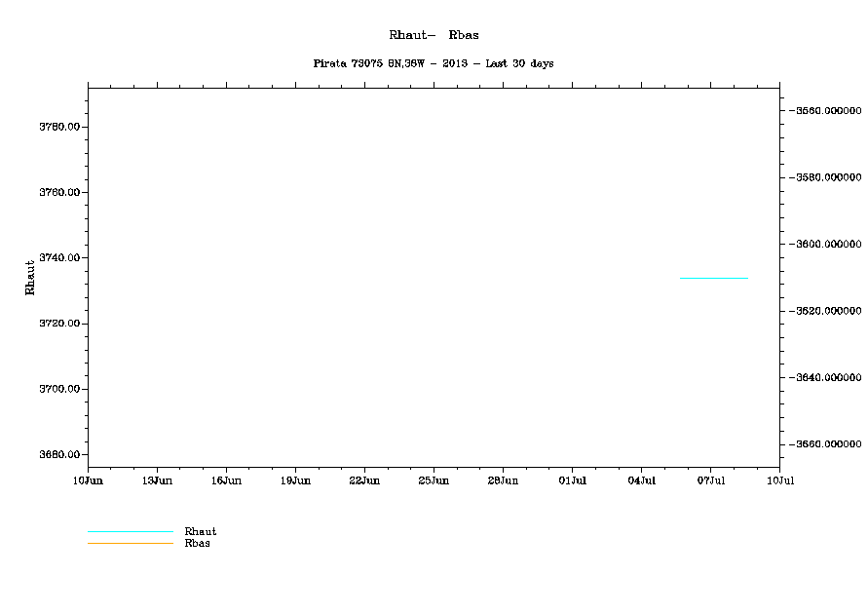This screenshot has width=868, height=614.
Task: Select the Pirata 73075 subtitle text
Action: [x=434, y=63]
